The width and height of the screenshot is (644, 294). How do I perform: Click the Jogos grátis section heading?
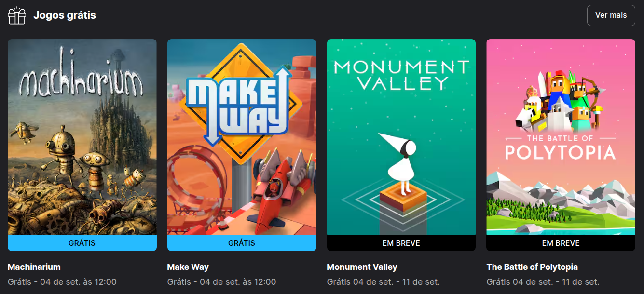pos(65,15)
